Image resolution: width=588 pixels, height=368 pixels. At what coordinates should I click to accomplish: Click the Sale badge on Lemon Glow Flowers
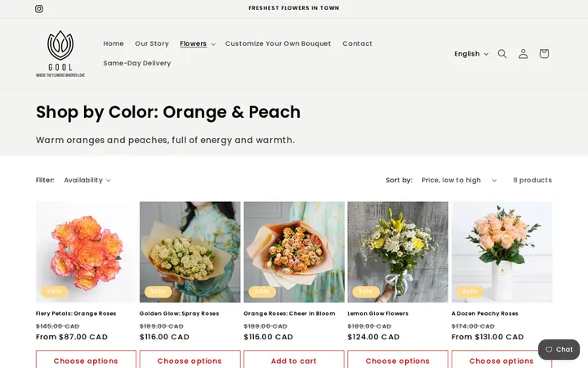[x=366, y=291]
